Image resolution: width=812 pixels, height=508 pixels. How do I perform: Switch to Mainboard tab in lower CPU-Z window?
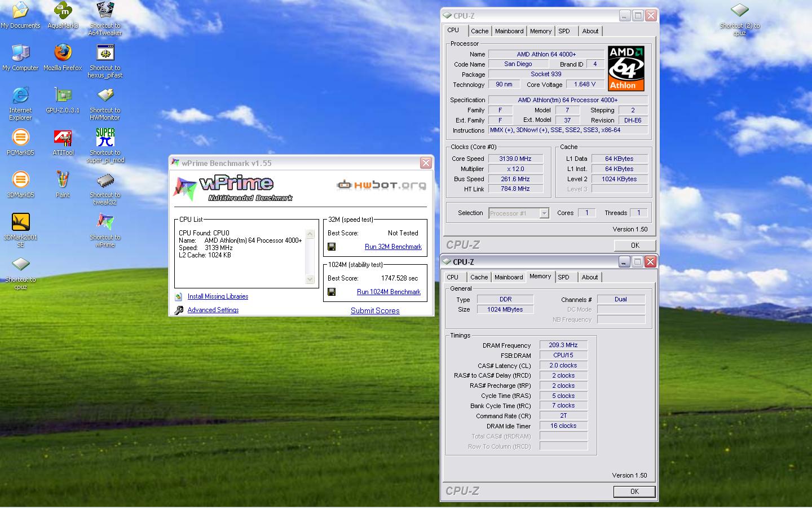pyautogui.click(x=509, y=277)
